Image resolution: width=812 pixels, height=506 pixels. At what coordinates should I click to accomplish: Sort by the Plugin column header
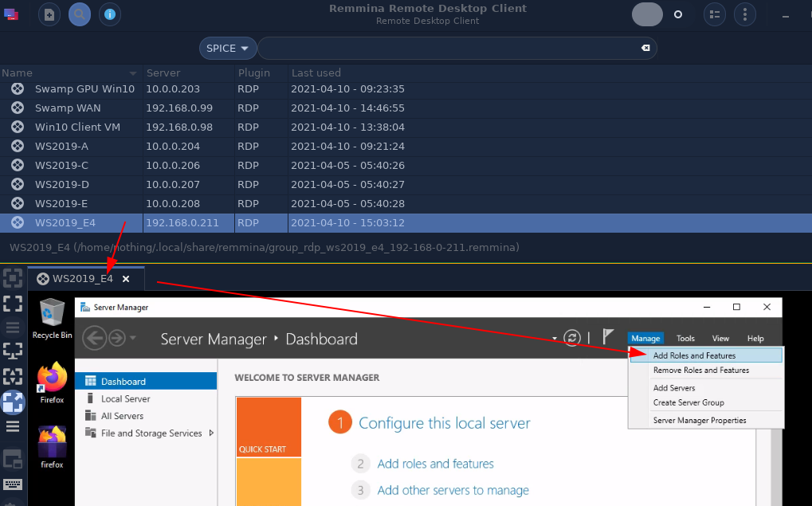[x=261, y=73]
